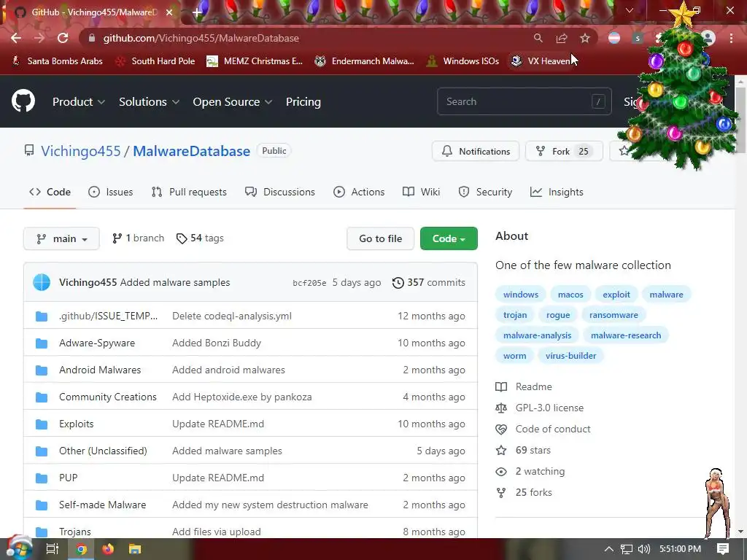Open the Community Creations folder
This screenshot has width=747, height=560.
[108, 397]
